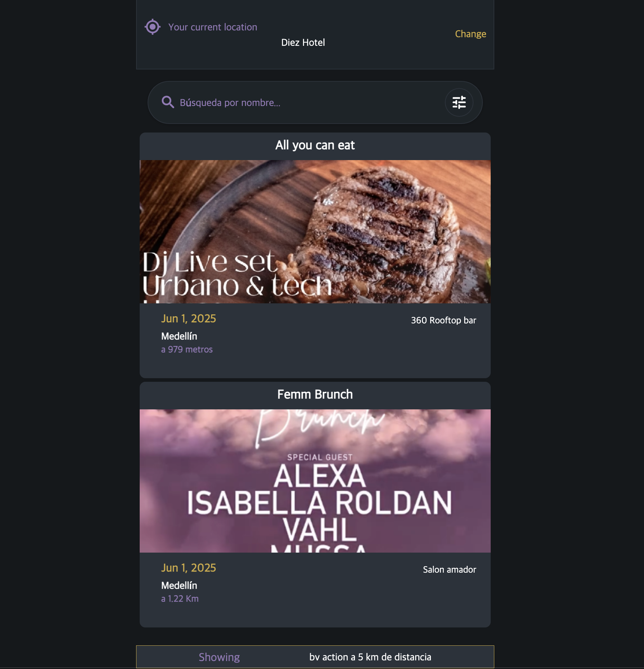Open the Femm Brunch event title
The width and height of the screenshot is (644, 669).
point(315,394)
